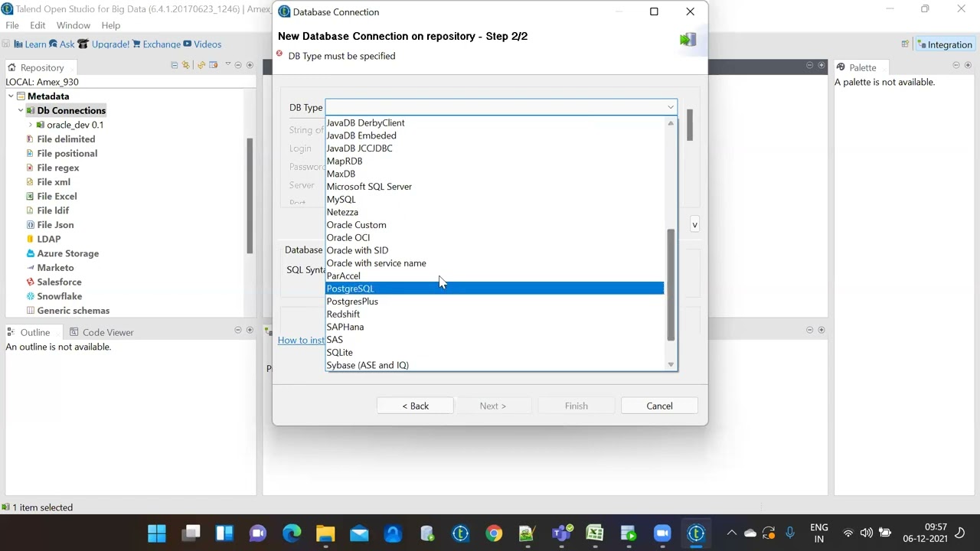Open Excel from taskbar
Screen dimensions: 980x551
click(595, 533)
